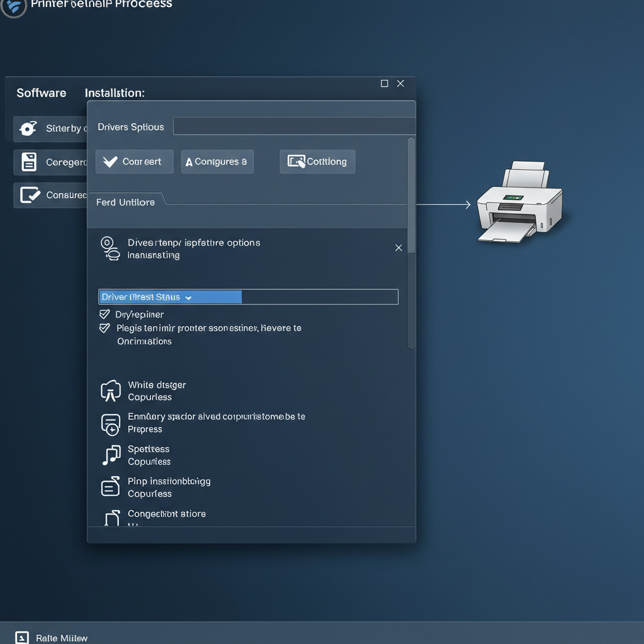This screenshot has height=644, width=644.
Task: Click the 'Cour eert' checkmark button
Action: [135, 162]
